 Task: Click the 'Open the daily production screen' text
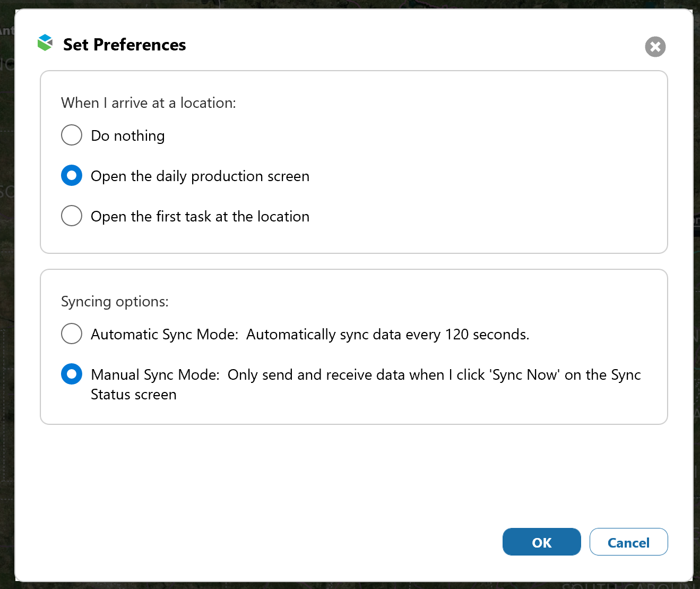200,176
